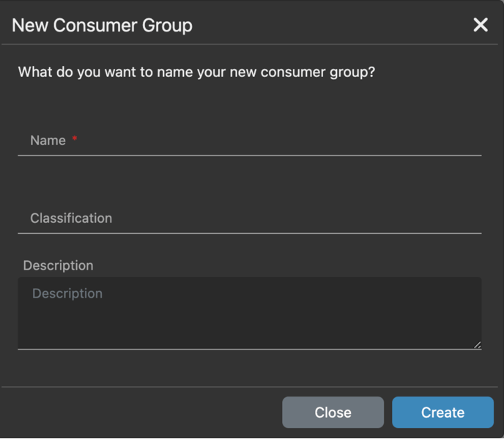Click the consumer group naming question text
This screenshot has height=439, width=504.
(196, 72)
